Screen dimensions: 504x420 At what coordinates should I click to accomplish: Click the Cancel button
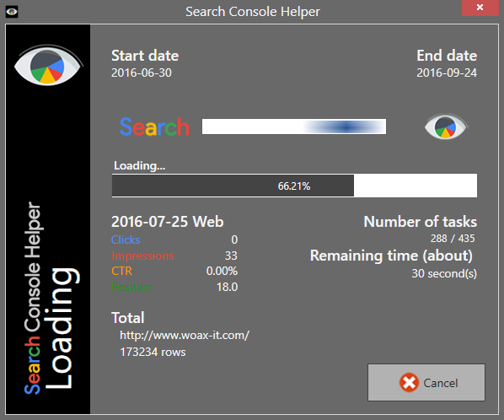426,382
